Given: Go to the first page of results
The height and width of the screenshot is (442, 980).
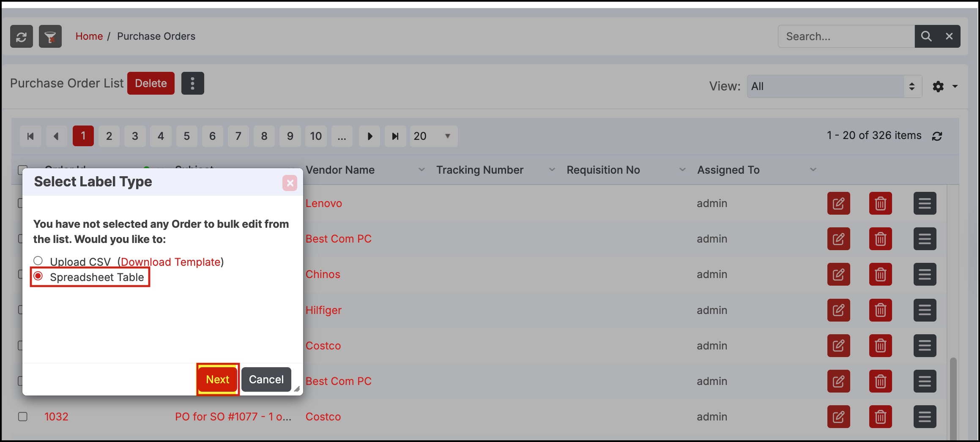Looking at the screenshot, I should 30,136.
